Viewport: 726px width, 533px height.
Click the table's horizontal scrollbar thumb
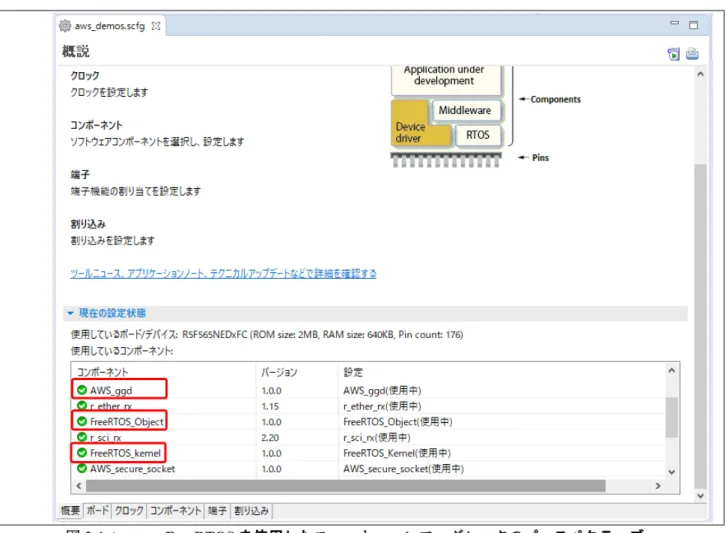point(345,486)
